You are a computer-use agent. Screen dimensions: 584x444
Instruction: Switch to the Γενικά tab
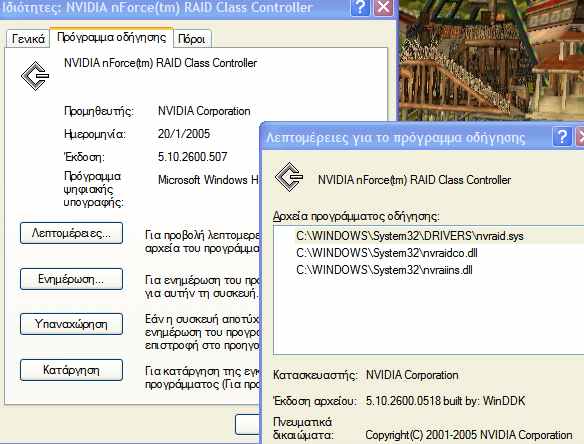coord(28,39)
